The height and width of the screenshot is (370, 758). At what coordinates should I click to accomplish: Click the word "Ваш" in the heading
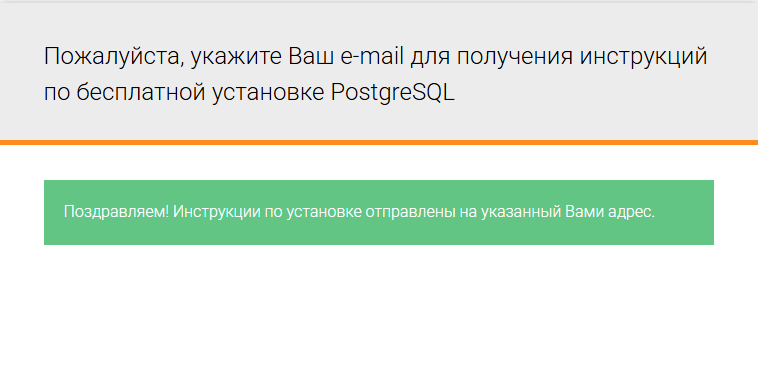tap(311, 57)
